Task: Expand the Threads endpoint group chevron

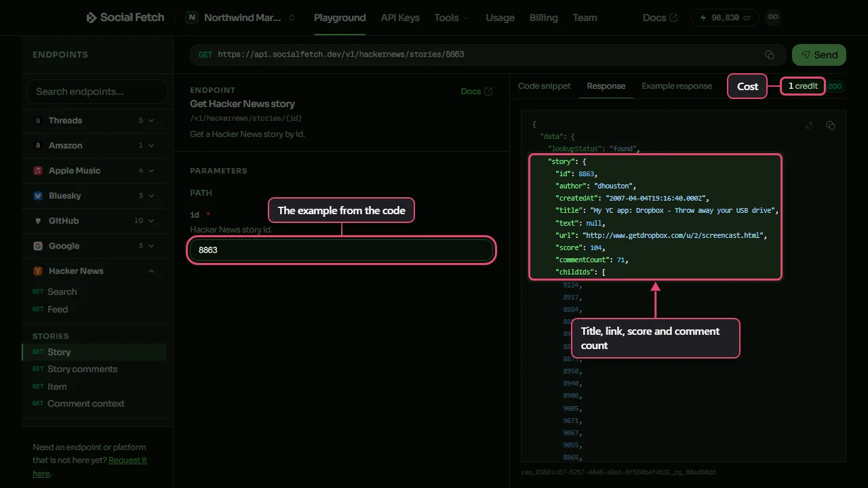Action: click(151, 121)
